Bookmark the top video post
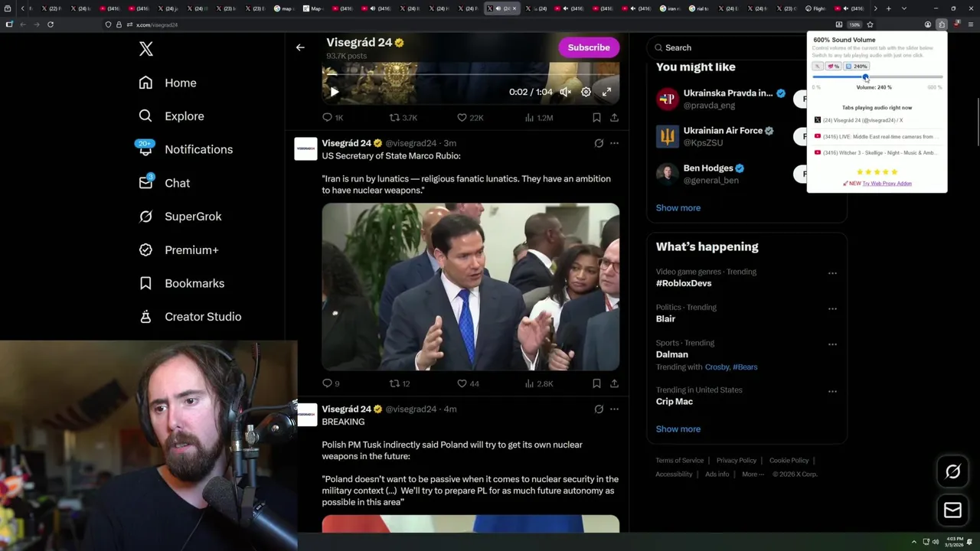Viewport: 980px width, 551px height. point(596,118)
